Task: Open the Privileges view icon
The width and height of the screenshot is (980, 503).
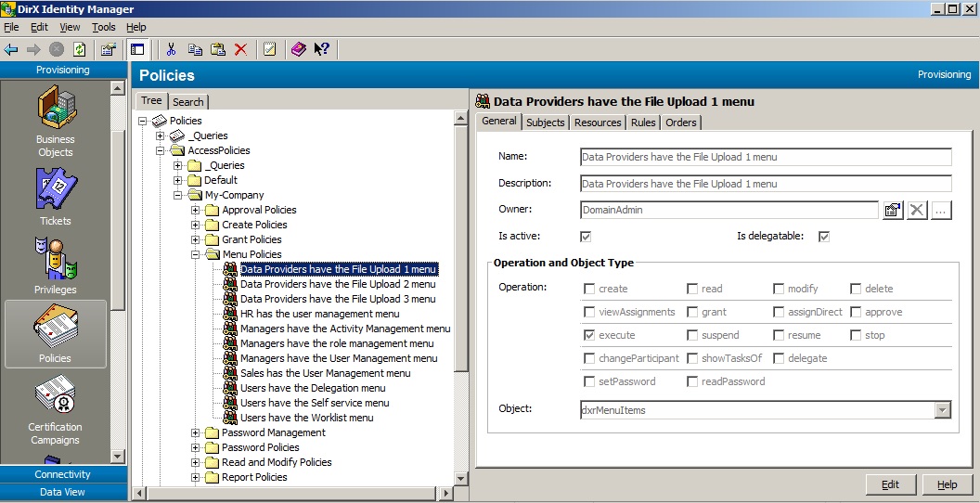Action: (x=56, y=264)
